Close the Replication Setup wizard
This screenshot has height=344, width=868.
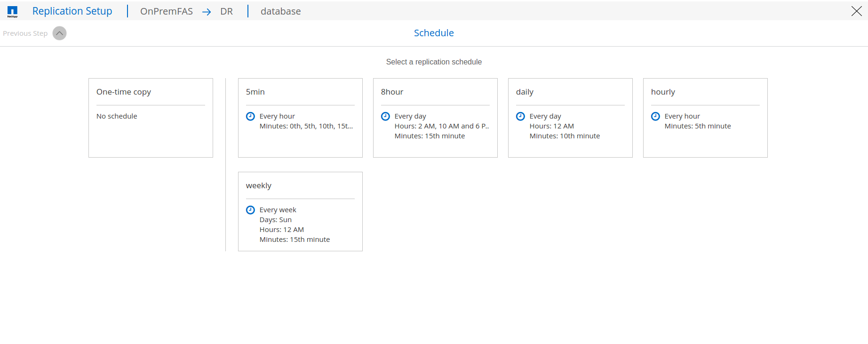(x=856, y=11)
